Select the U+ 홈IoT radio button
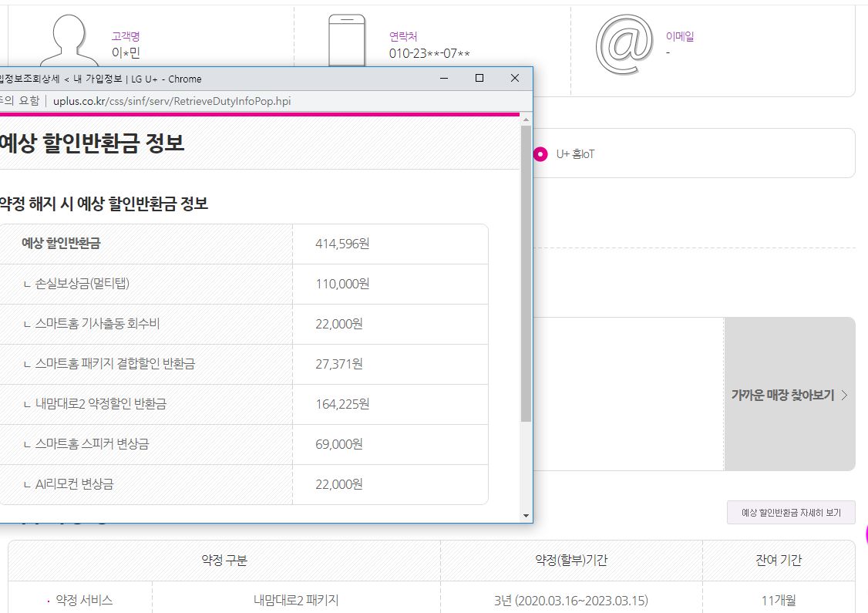The image size is (868, 613). point(540,154)
